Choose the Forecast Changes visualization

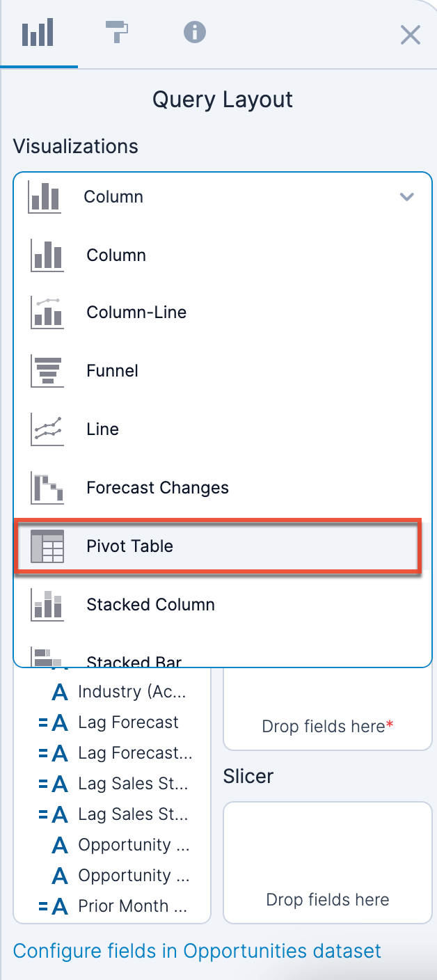pyautogui.click(x=157, y=488)
